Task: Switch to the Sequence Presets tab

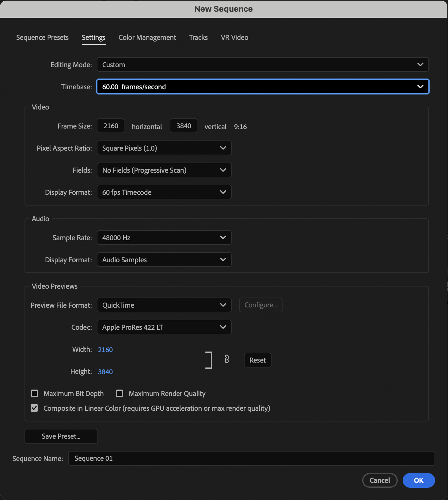Action: click(42, 37)
